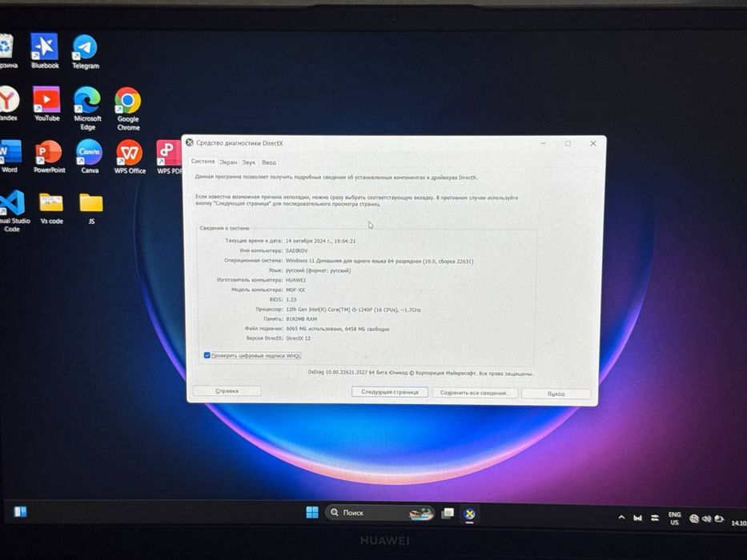Switch to the Система tab
The height and width of the screenshot is (560, 747).
click(203, 162)
